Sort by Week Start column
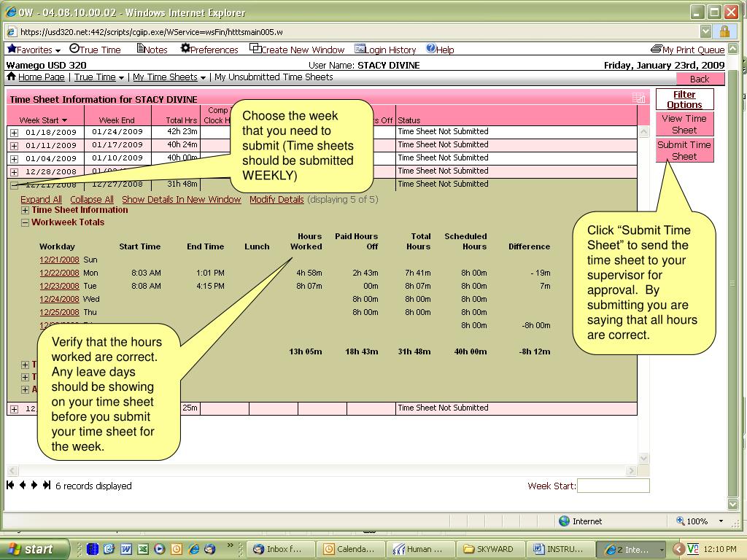Screen dimensions: 747x560 (x=43, y=120)
